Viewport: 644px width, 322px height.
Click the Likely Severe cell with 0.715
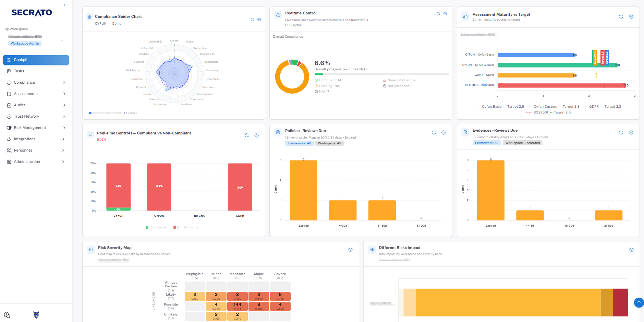click(280, 296)
